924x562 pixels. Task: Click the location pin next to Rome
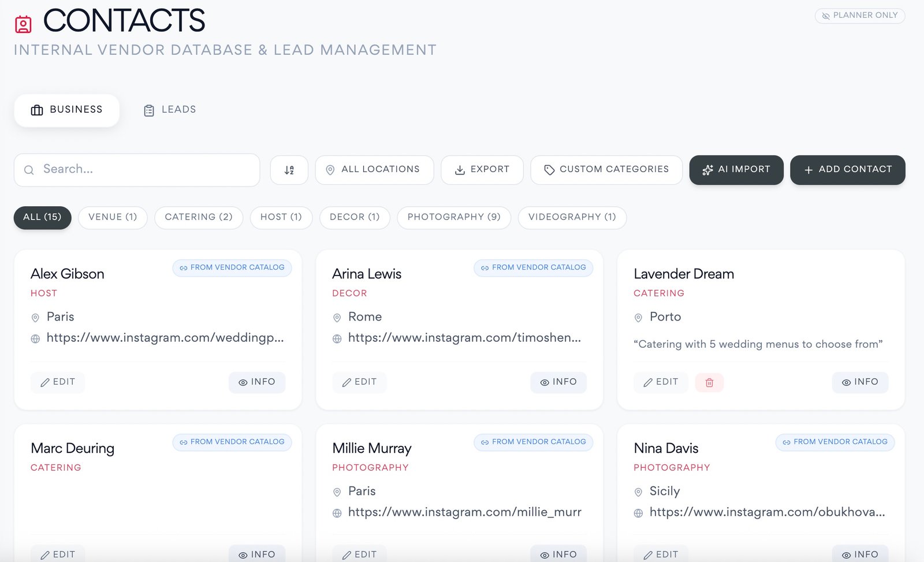tap(337, 318)
